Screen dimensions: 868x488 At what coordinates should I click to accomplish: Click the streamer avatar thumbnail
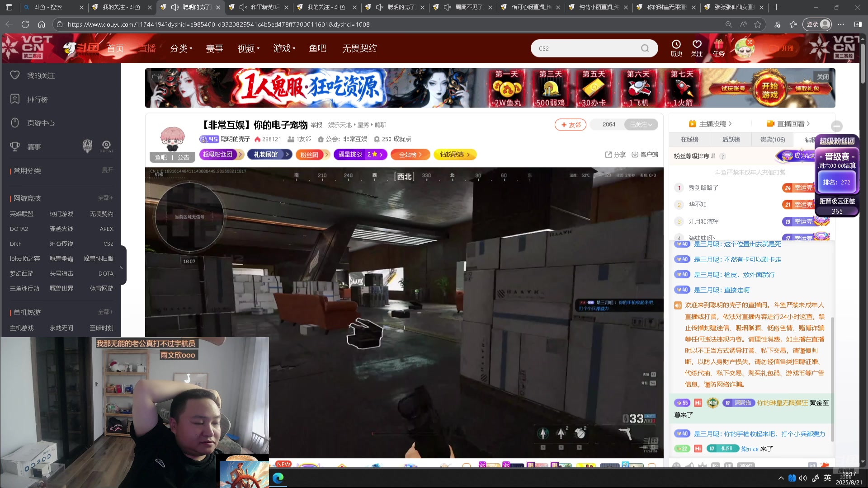coord(172,139)
